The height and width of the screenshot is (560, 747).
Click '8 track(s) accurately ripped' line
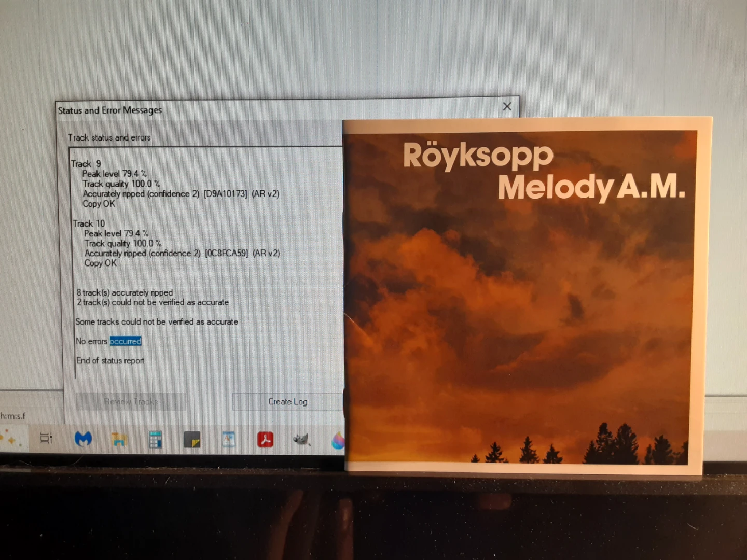click(125, 293)
